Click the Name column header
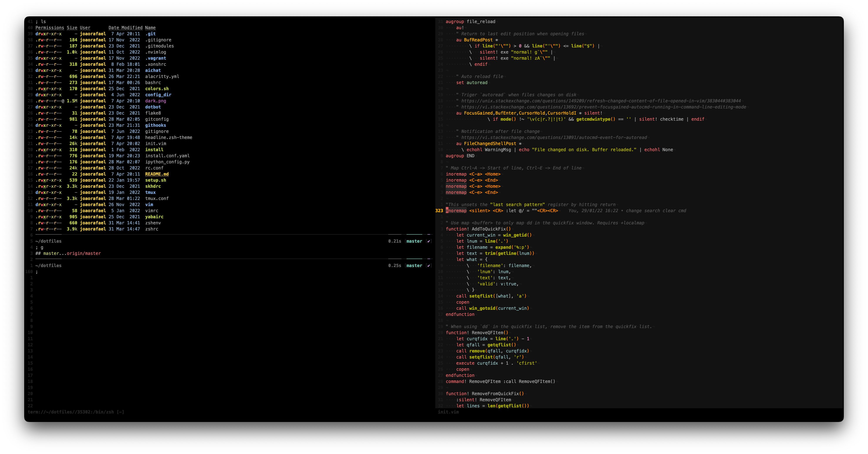The height and width of the screenshot is (454, 868). [x=150, y=28]
